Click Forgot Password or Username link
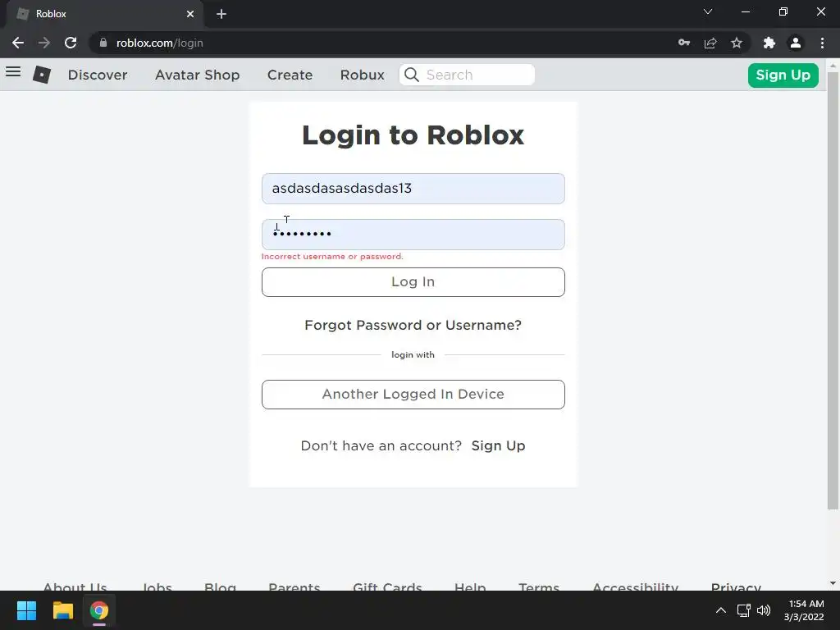This screenshot has width=840, height=630. [x=413, y=325]
